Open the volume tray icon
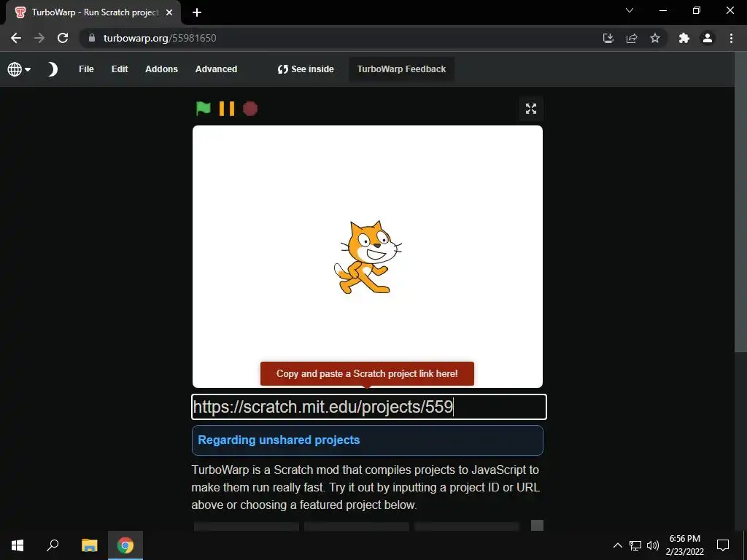 (x=653, y=545)
